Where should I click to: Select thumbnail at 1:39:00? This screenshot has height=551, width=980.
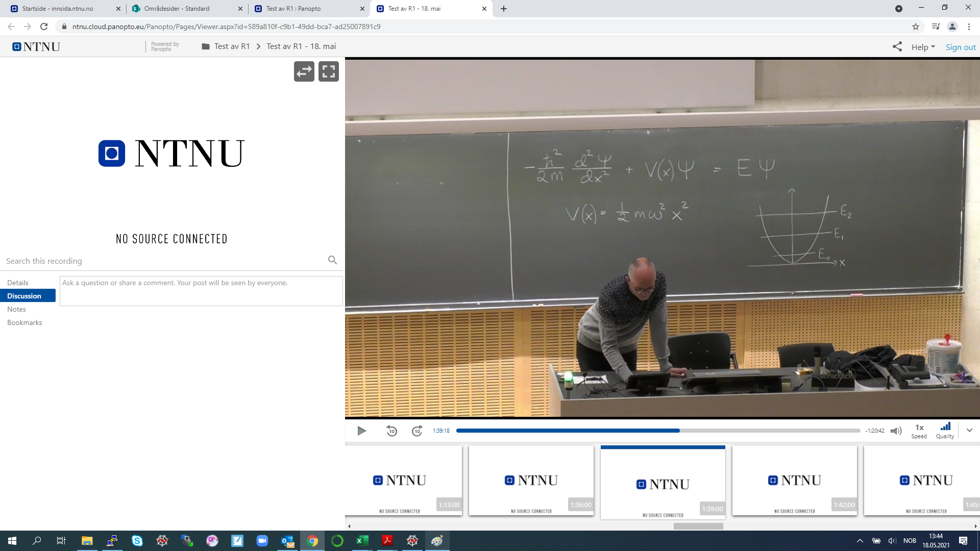point(663,483)
